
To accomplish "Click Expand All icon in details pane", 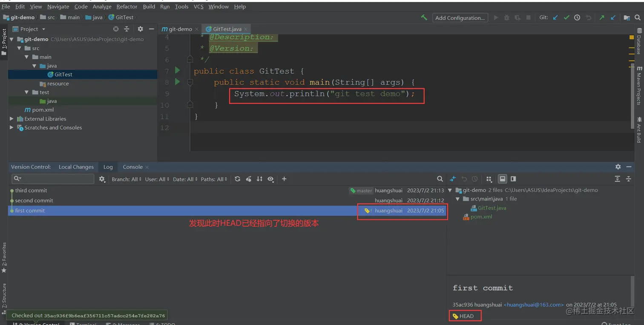I will [x=617, y=179].
